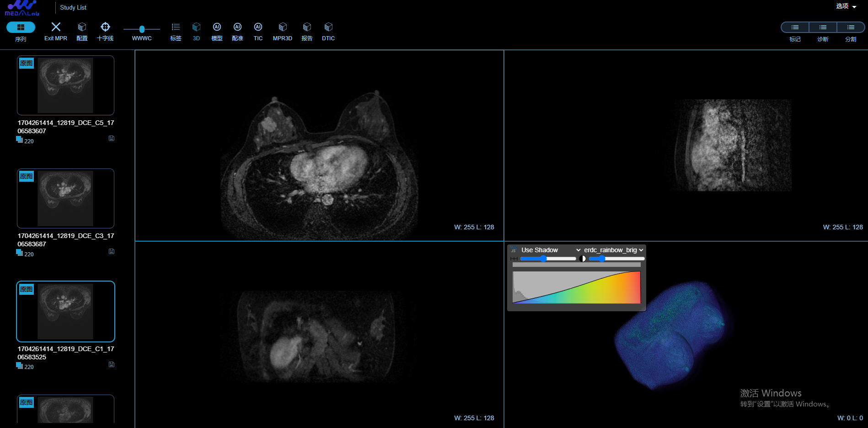Viewport: 868px width, 428px height.
Task: Click the DCE_C3 series name text
Action: pyautogui.click(x=66, y=240)
